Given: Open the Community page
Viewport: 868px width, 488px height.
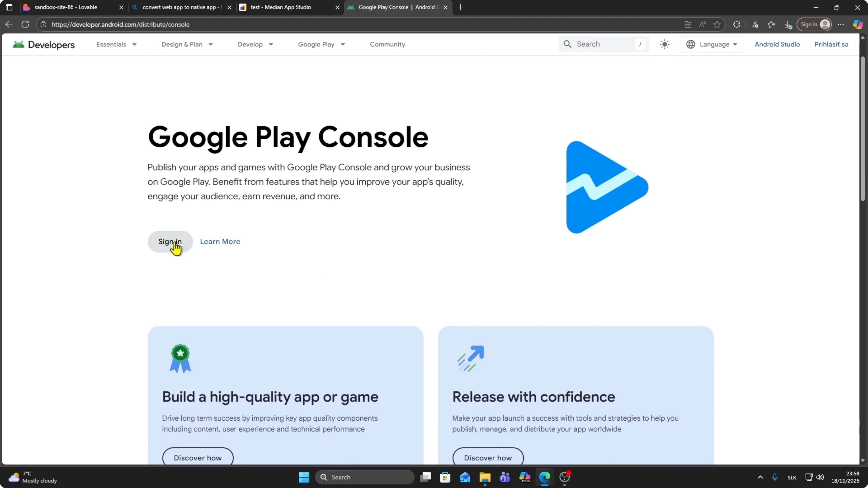Looking at the screenshot, I should (388, 45).
